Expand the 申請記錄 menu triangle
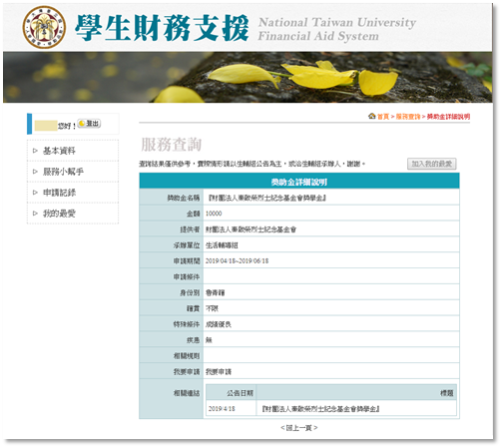The image size is (502, 448). [x=35, y=193]
